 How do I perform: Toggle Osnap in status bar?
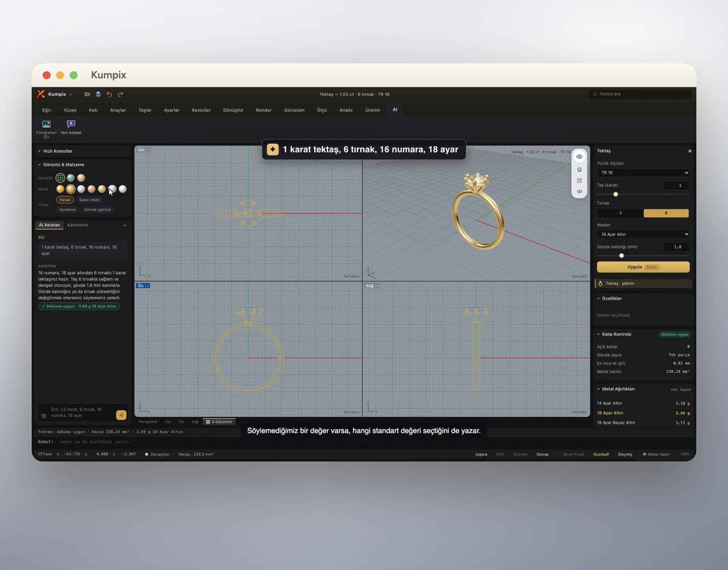point(542,454)
